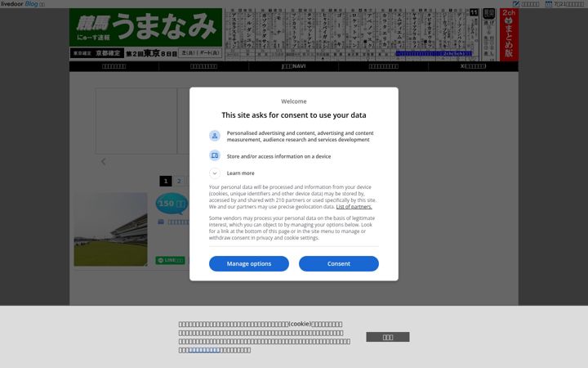Click the folder category icon below bubble
Viewport: 588px width, 368px height.
[x=161, y=222]
